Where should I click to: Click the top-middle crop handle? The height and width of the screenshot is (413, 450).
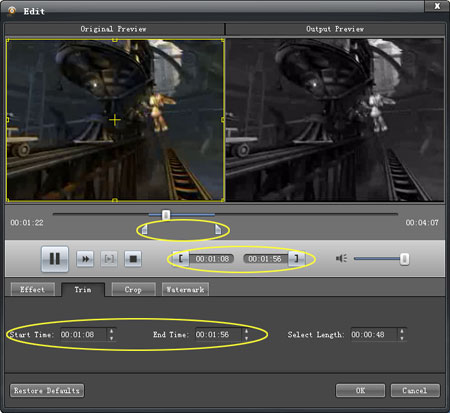coord(115,40)
